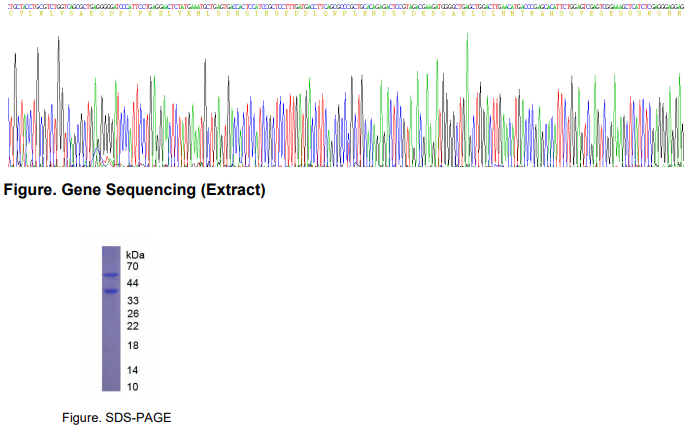691x428 pixels.
Task: Click the nucleotide sequence line above chromatogram
Action: [346, 7]
